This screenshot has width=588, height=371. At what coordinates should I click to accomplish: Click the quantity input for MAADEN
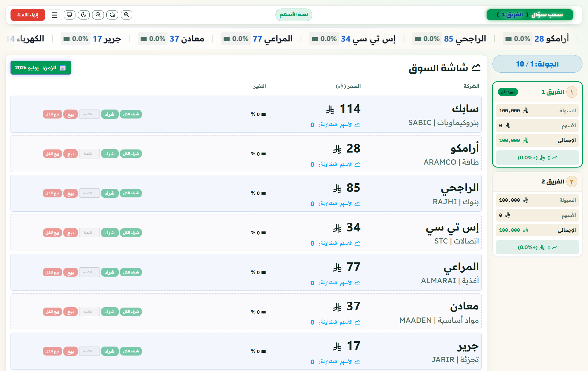(89, 312)
